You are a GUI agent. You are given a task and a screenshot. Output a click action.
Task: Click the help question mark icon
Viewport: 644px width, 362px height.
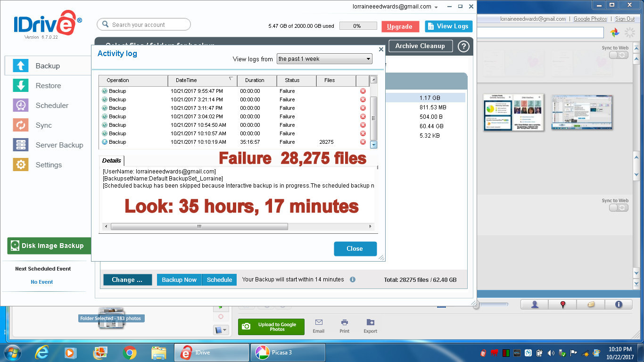pos(463,46)
